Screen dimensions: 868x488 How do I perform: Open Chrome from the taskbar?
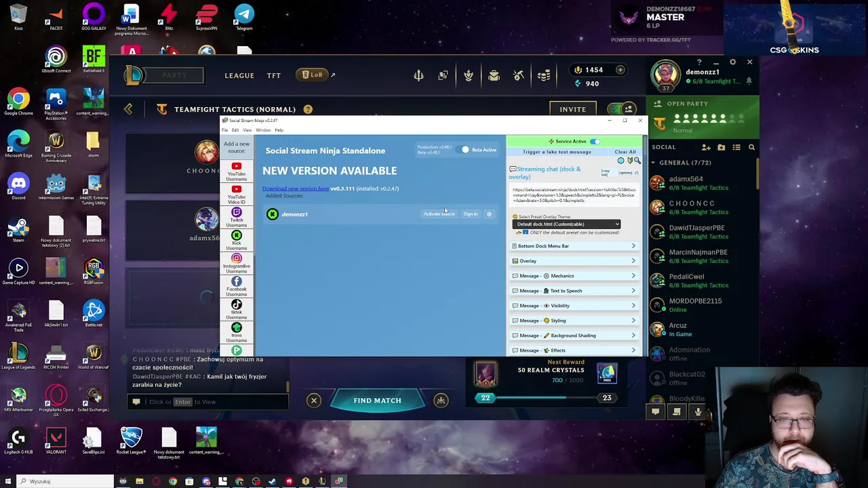point(173,481)
